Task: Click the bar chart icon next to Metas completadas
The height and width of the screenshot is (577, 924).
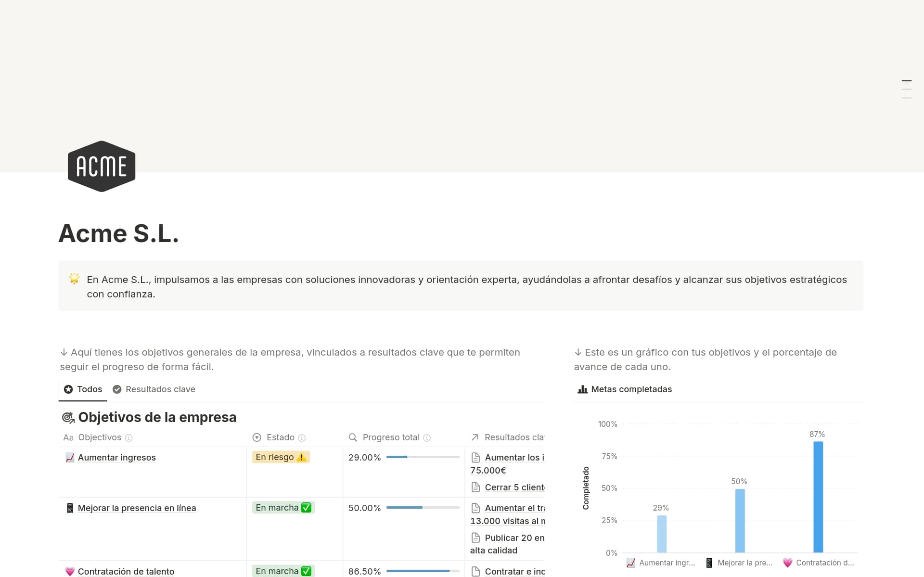Action: (582, 389)
